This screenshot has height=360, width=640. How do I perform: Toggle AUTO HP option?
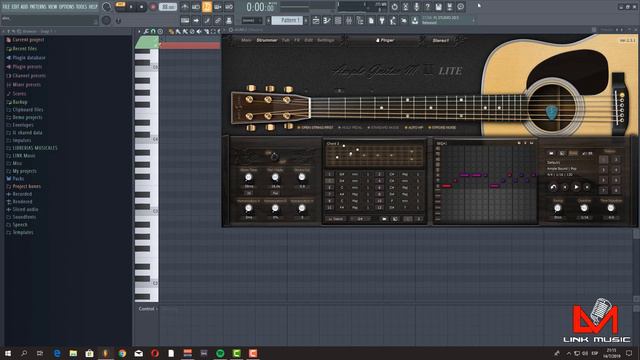tap(414, 127)
